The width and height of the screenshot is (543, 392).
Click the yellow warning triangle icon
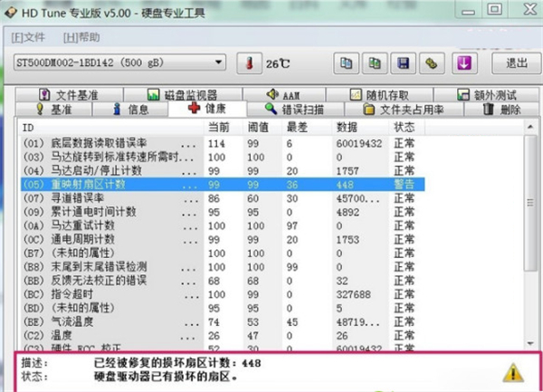pyautogui.click(x=513, y=372)
